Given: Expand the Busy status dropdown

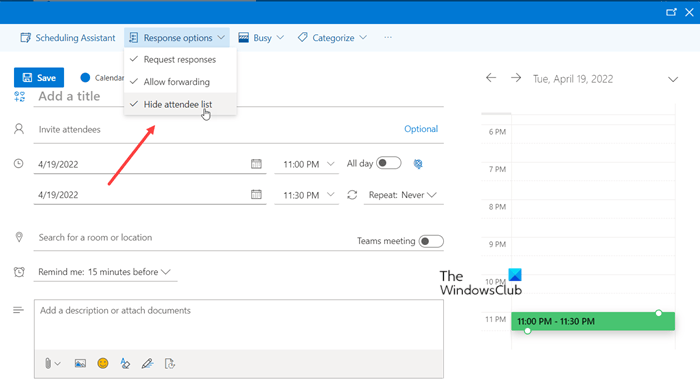Looking at the screenshot, I should click(261, 38).
